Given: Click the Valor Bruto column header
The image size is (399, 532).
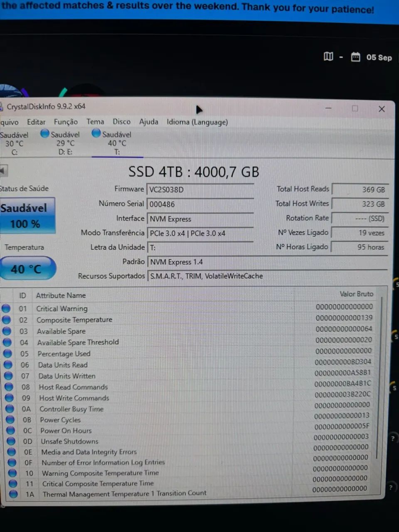Looking at the screenshot, I should coord(356,294).
